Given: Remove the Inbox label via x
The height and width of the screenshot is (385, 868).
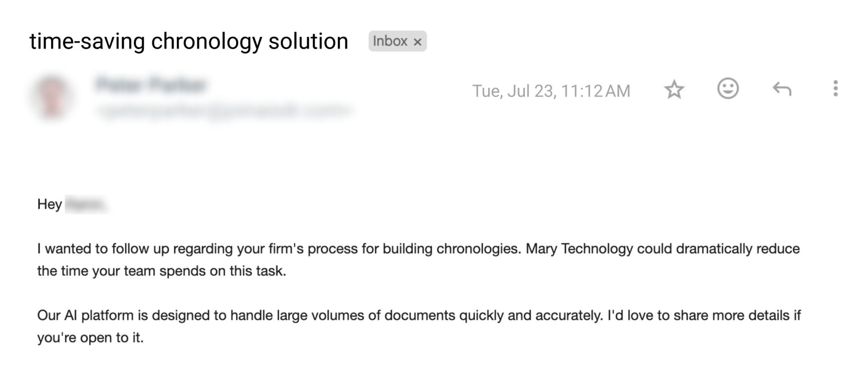Looking at the screenshot, I should [x=418, y=42].
